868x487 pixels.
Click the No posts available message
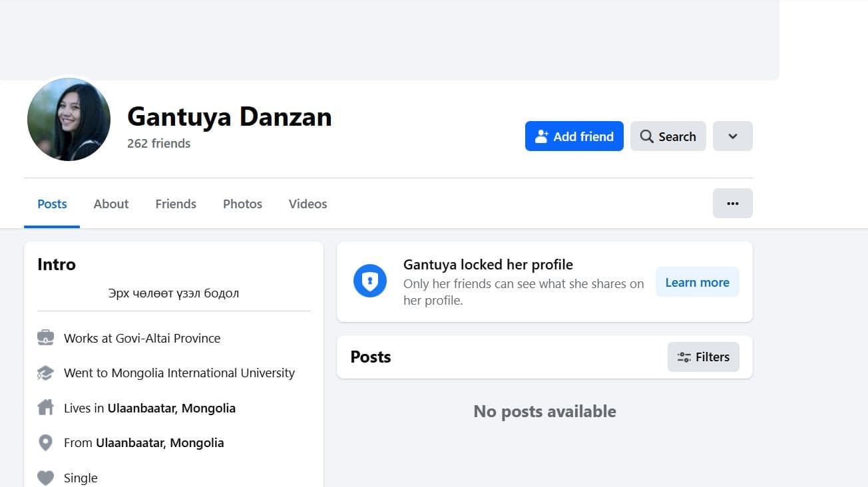coord(544,411)
